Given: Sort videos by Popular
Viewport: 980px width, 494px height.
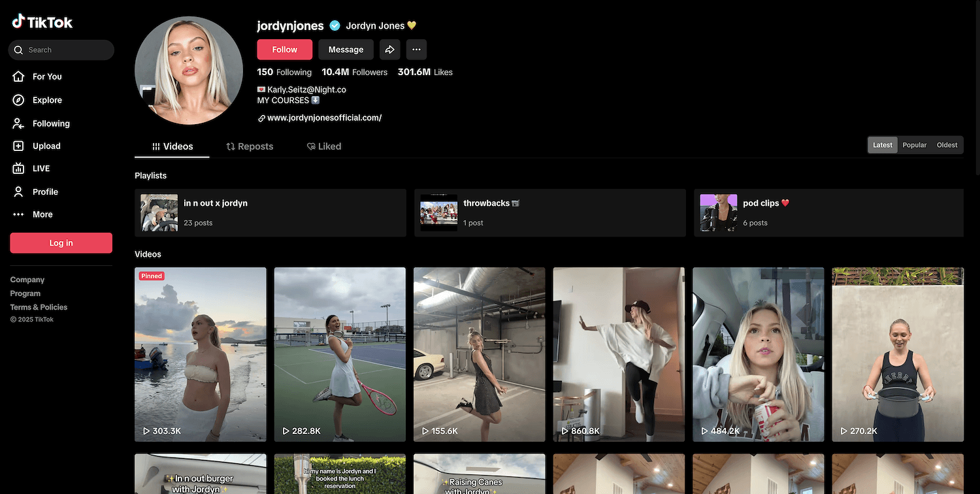Looking at the screenshot, I should (x=914, y=145).
